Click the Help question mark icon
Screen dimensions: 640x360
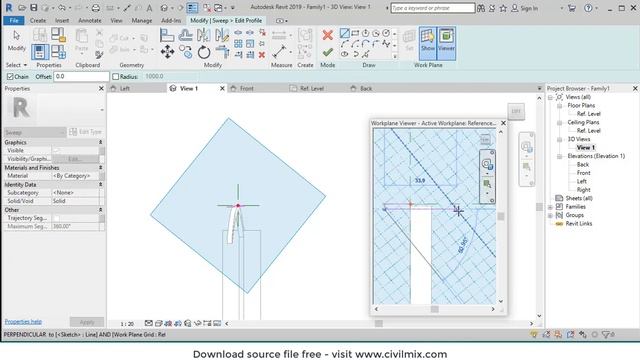tap(588, 8)
